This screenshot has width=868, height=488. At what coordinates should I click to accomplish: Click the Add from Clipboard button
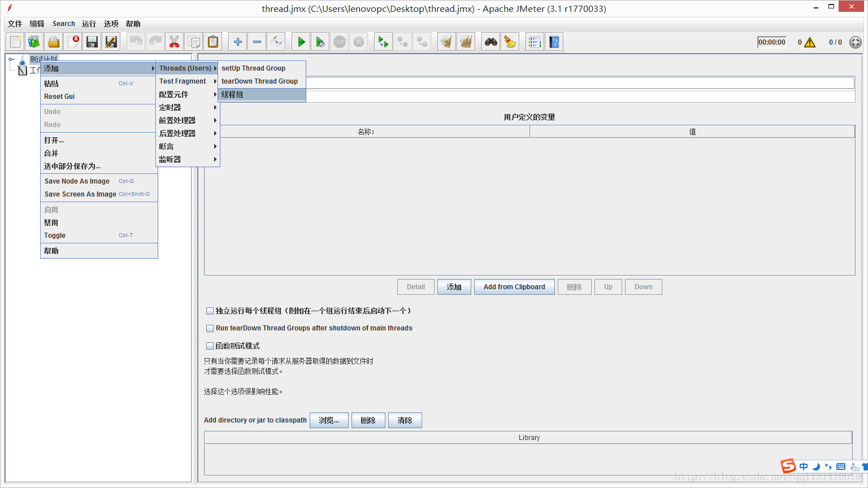[514, 287]
